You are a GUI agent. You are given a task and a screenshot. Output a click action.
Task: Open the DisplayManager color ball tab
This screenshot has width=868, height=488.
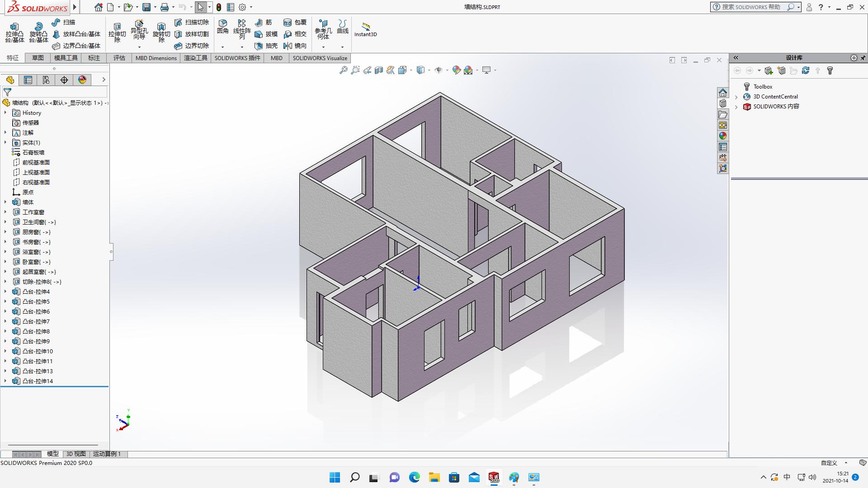tap(82, 80)
